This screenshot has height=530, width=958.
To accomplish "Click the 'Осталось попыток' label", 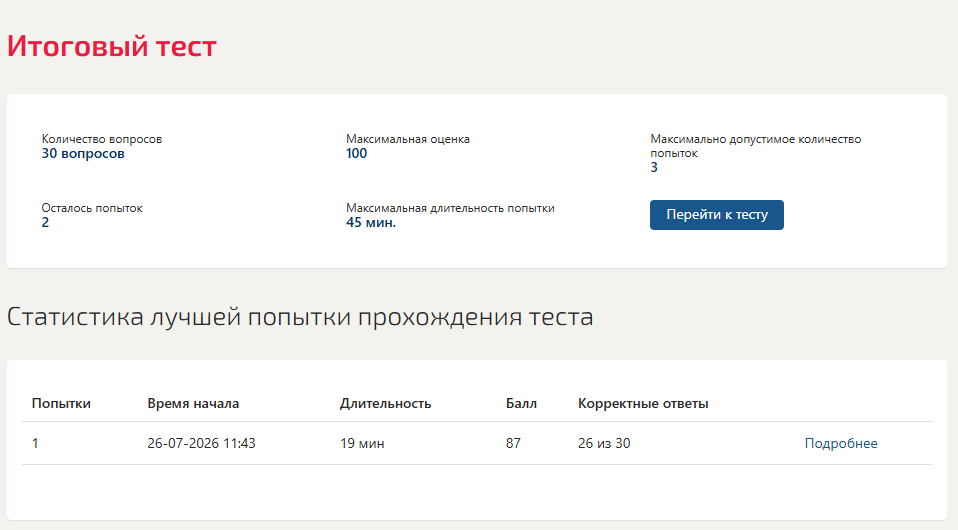I will coord(92,208).
